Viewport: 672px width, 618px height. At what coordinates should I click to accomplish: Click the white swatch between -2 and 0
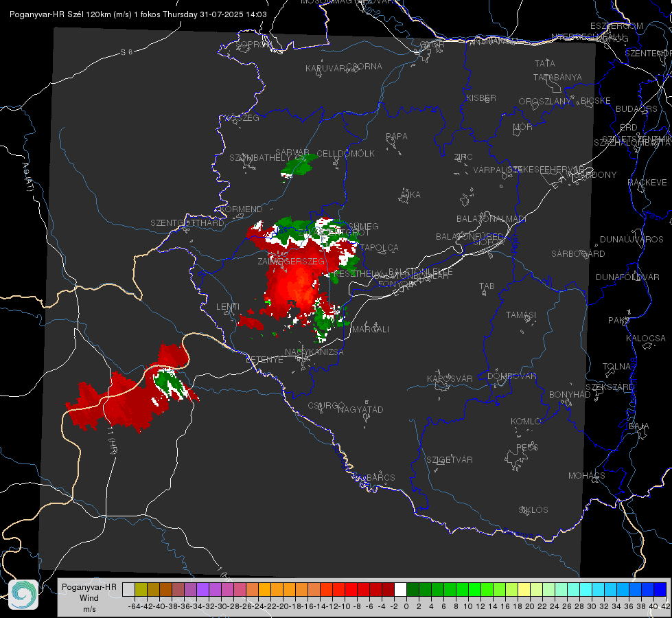400,589
